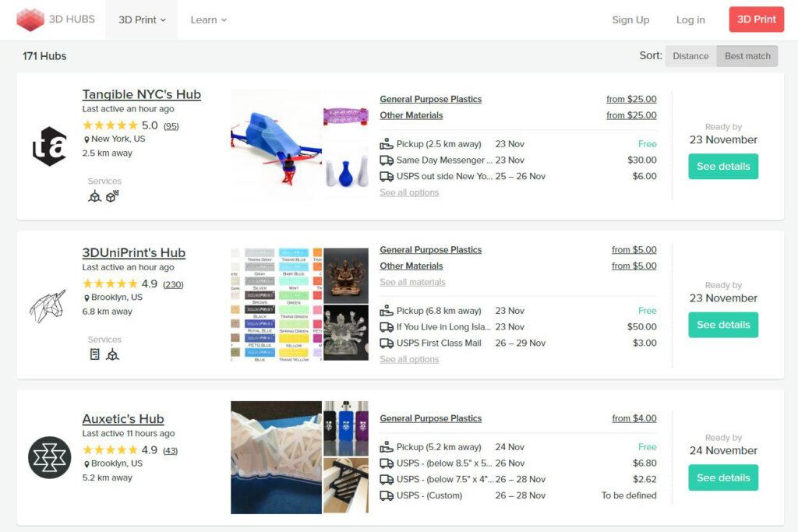
Task: Open the 230 reviews link
Action: click(x=173, y=285)
